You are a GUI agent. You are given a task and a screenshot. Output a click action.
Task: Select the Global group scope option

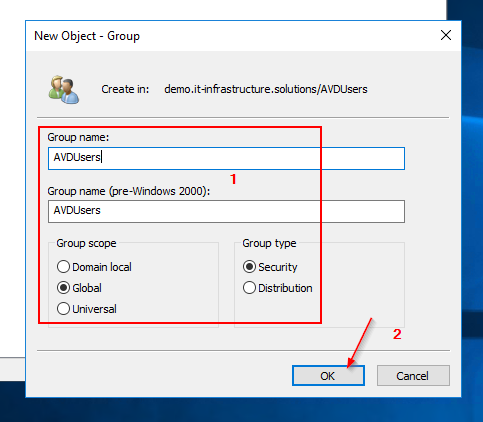pyautogui.click(x=63, y=288)
